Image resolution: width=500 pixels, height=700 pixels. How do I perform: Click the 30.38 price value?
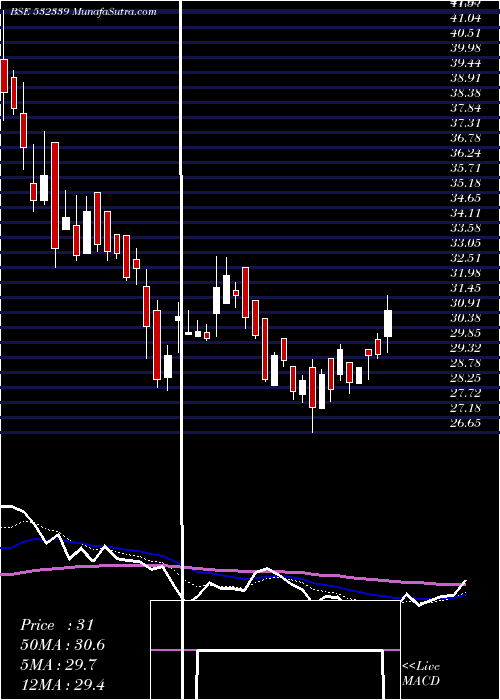[465, 318]
